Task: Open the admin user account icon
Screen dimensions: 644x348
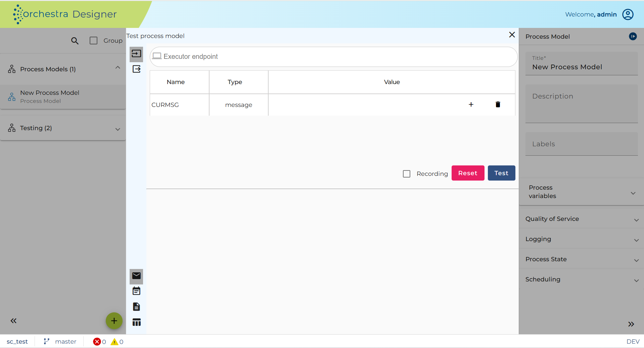Action: [628, 14]
